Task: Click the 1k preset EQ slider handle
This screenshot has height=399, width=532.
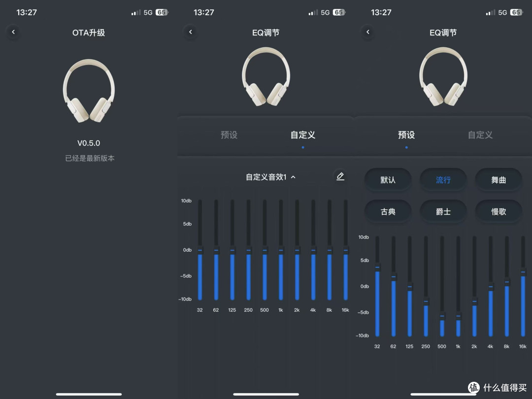Action: point(459,316)
